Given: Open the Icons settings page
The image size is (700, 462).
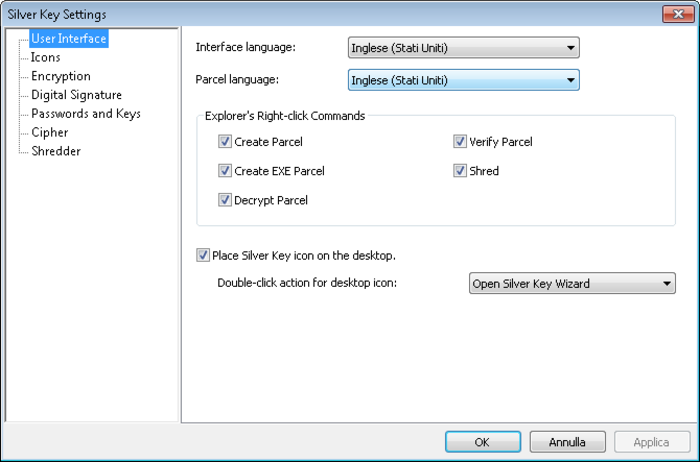Looking at the screenshot, I should point(46,58).
